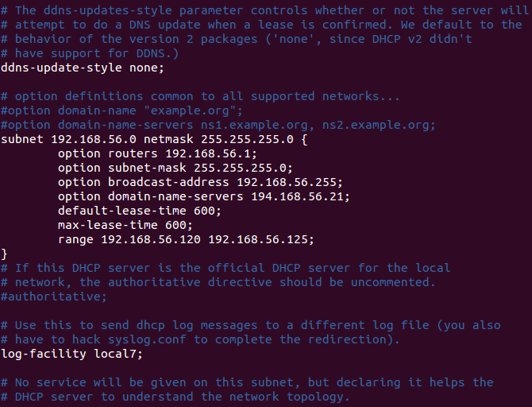Image resolution: width=532 pixels, height=407 pixels.
Task: Click the max-lease-time 600 line
Action: click(125, 225)
